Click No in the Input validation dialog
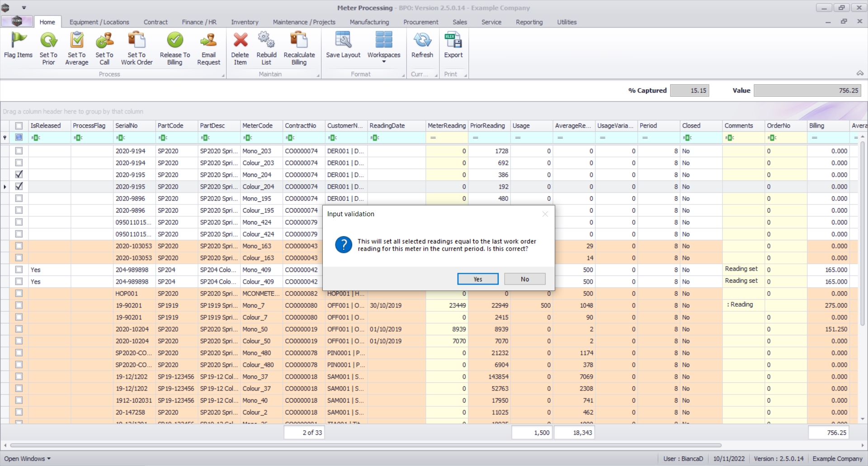The width and height of the screenshot is (868, 466). click(x=524, y=279)
